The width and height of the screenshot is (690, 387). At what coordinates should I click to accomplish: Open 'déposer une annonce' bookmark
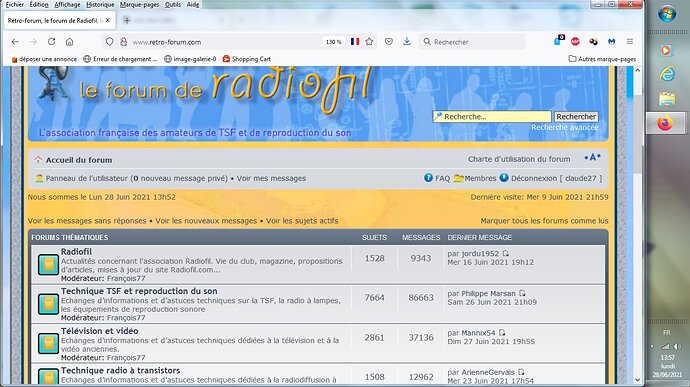(x=44, y=59)
